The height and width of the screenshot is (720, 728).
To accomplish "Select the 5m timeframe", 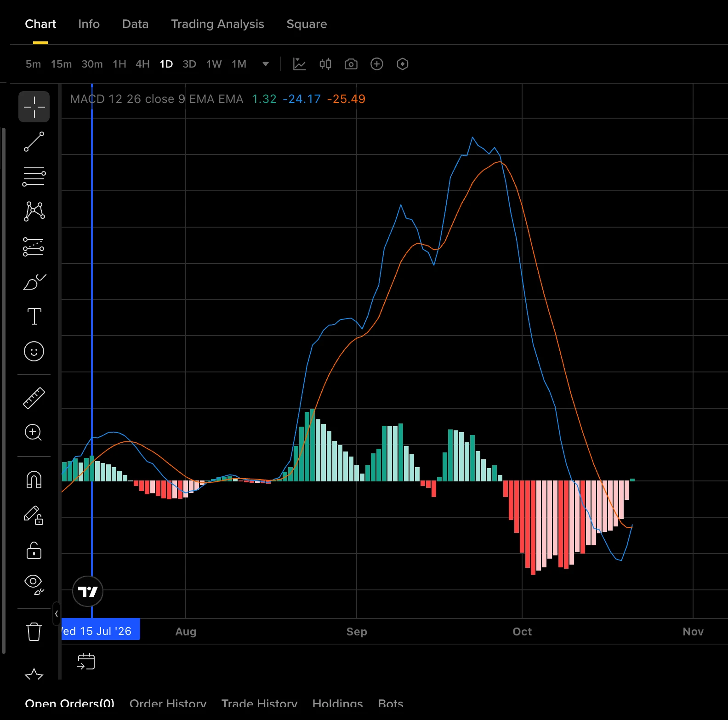I will pos(33,64).
